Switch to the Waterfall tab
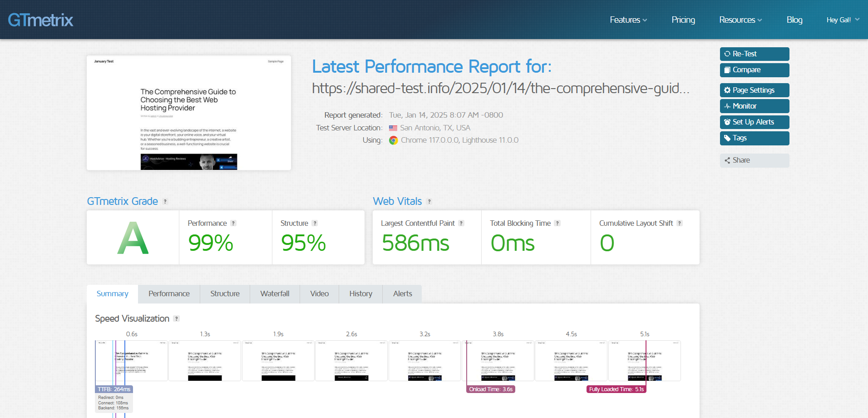 pos(274,294)
